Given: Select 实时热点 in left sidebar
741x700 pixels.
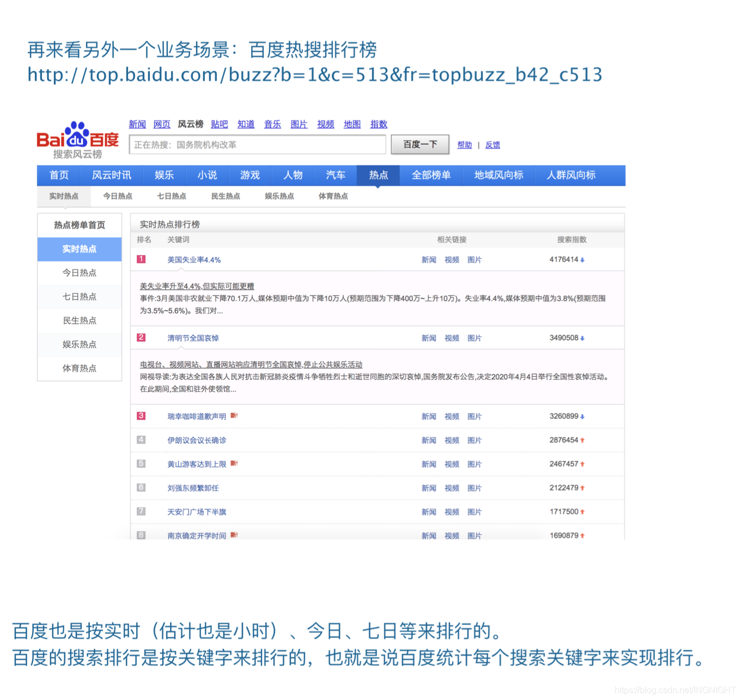Looking at the screenshot, I should coord(80,249).
